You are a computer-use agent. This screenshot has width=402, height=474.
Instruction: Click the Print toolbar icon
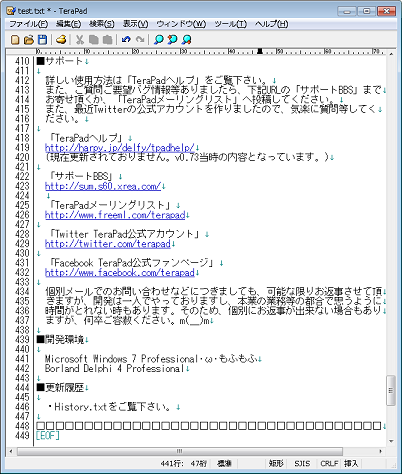(61, 40)
